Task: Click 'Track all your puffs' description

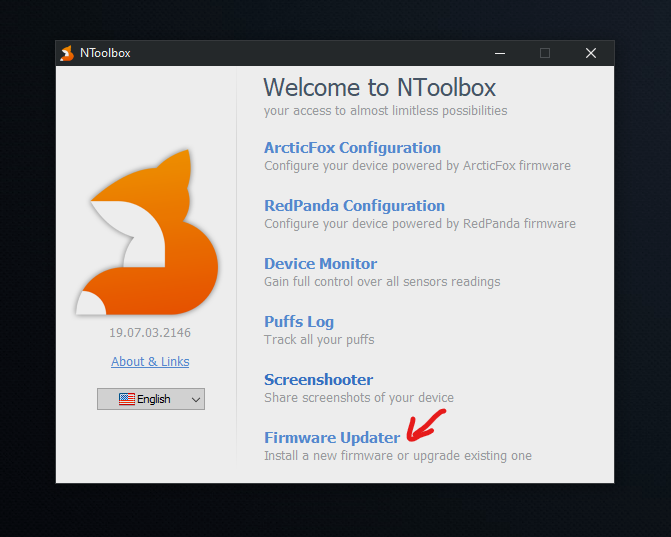Action: [319, 340]
